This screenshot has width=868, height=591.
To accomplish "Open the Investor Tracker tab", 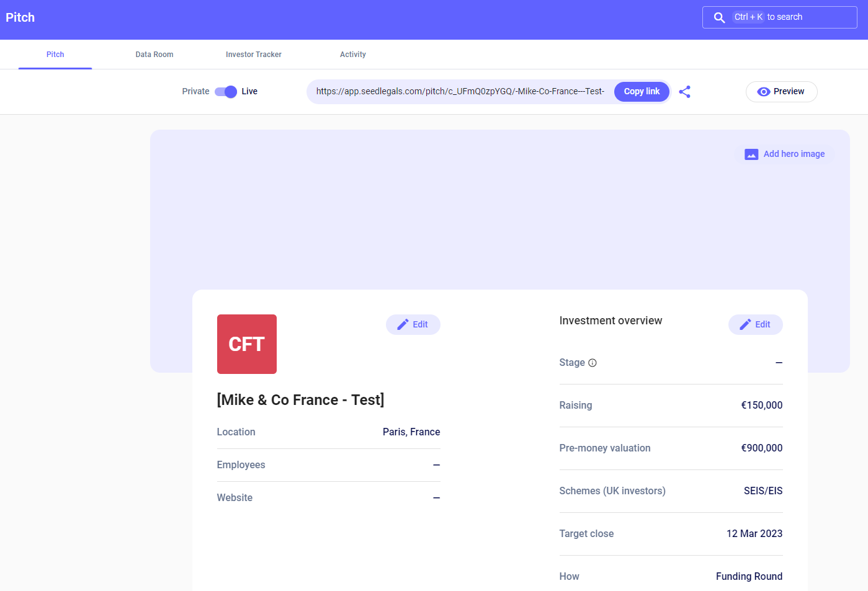I will pos(253,55).
